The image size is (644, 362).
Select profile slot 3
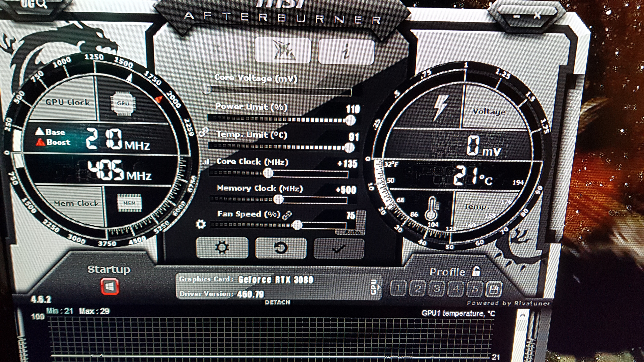pos(437,289)
